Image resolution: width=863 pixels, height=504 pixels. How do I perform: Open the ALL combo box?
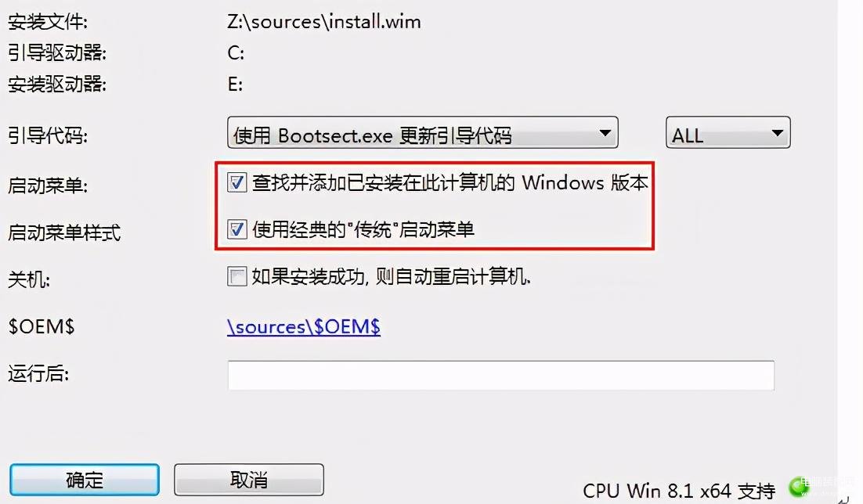point(728,132)
